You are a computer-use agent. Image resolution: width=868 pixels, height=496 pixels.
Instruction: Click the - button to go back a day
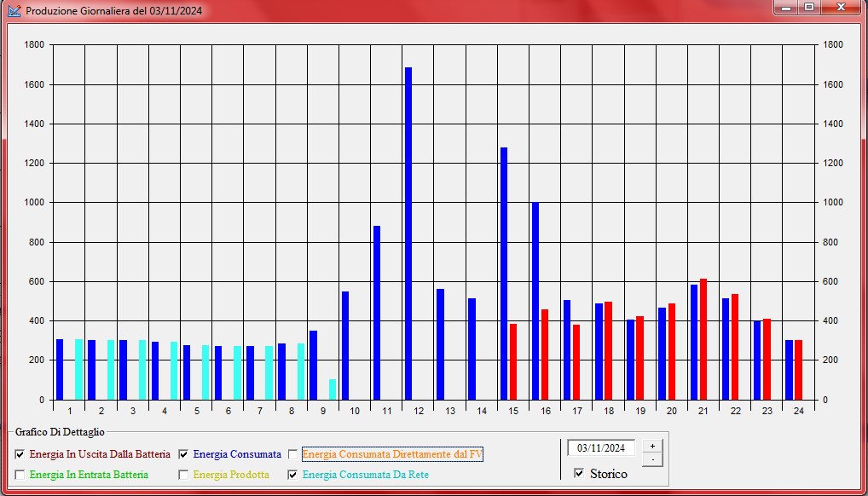coord(652,459)
